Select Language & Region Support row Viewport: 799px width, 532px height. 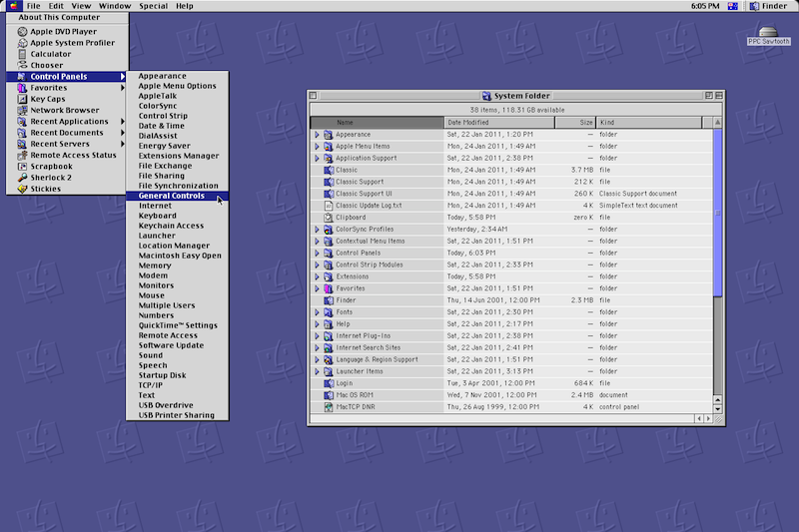point(511,359)
